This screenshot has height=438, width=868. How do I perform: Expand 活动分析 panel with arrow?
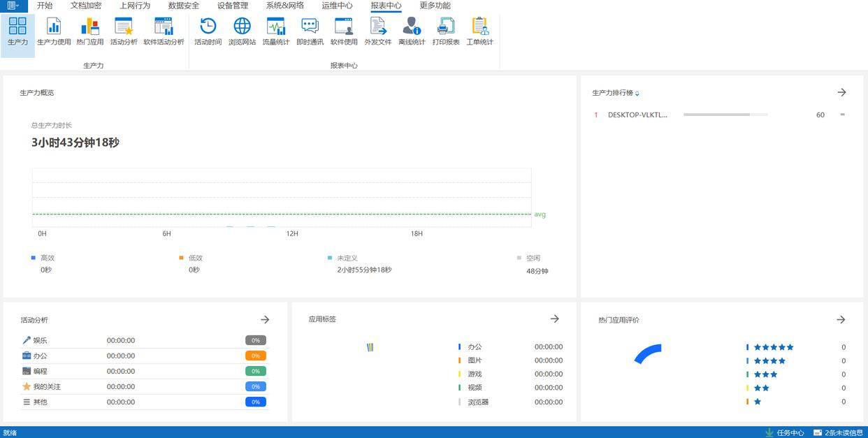coord(265,319)
